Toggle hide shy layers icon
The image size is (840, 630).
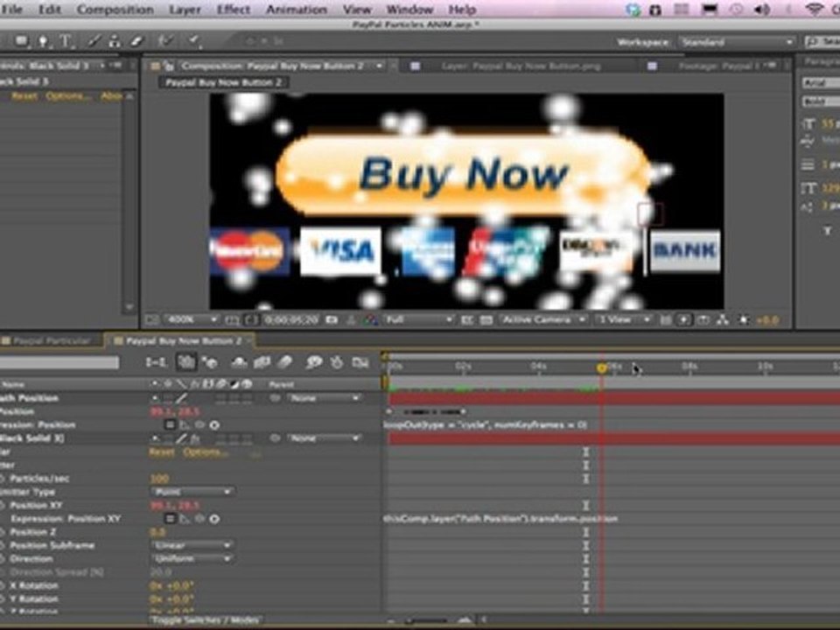pos(238,362)
